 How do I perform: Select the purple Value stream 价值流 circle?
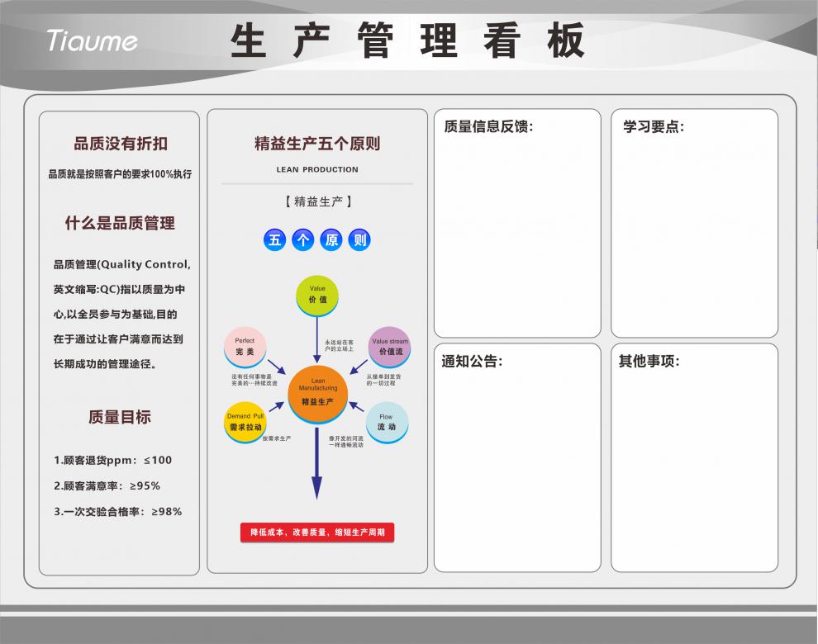point(390,346)
